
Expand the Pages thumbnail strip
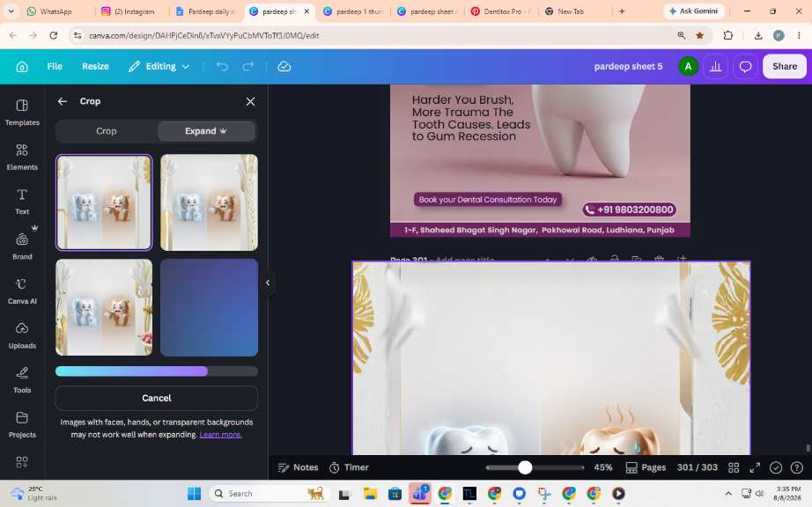[x=646, y=467]
